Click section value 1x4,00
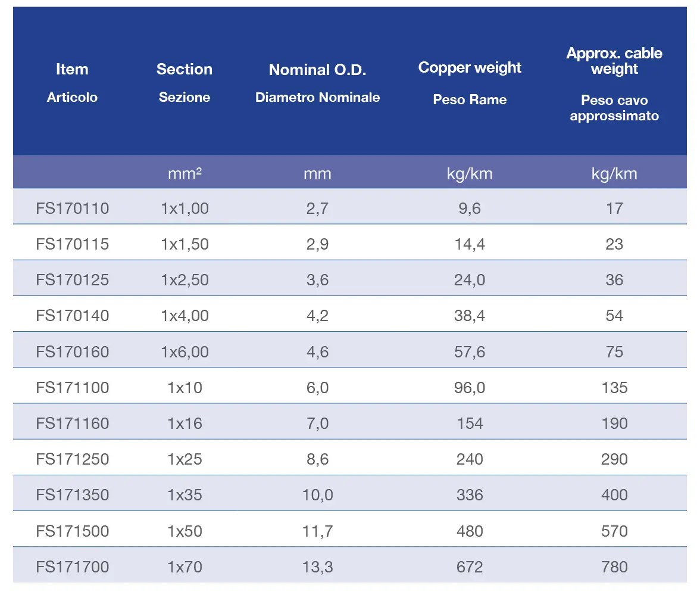700x604 pixels. point(185,316)
